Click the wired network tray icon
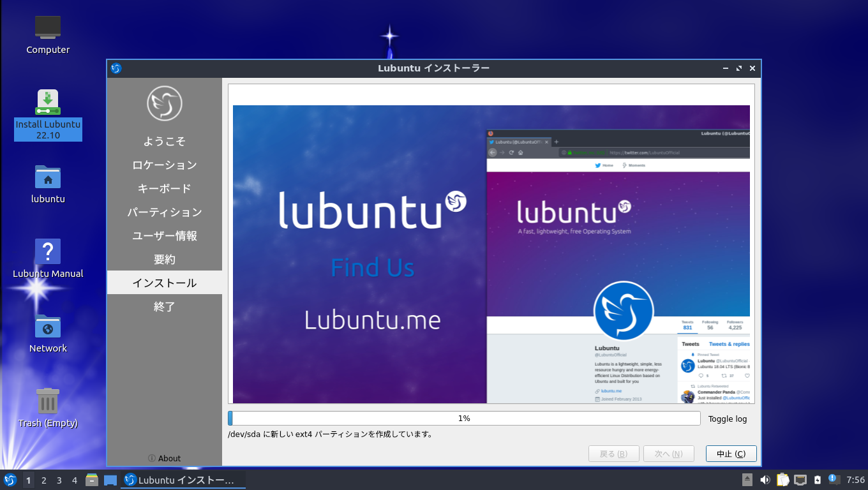 800,480
